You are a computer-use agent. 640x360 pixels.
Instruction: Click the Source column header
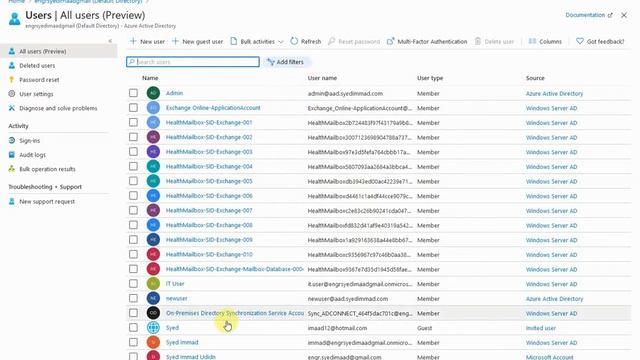point(535,78)
